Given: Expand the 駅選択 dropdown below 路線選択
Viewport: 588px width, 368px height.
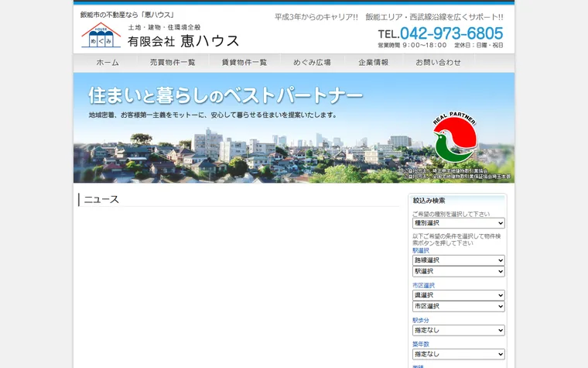Looking at the screenshot, I should click(x=458, y=271).
